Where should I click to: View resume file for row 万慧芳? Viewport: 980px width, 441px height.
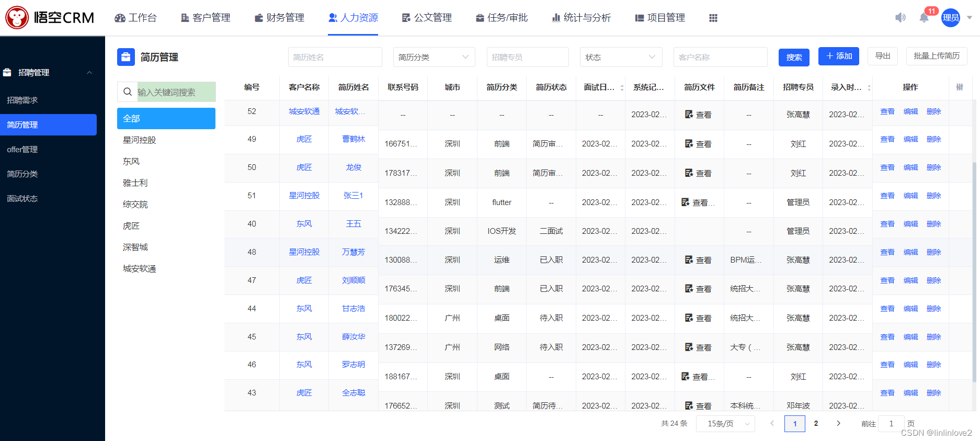pyautogui.click(x=698, y=260)
